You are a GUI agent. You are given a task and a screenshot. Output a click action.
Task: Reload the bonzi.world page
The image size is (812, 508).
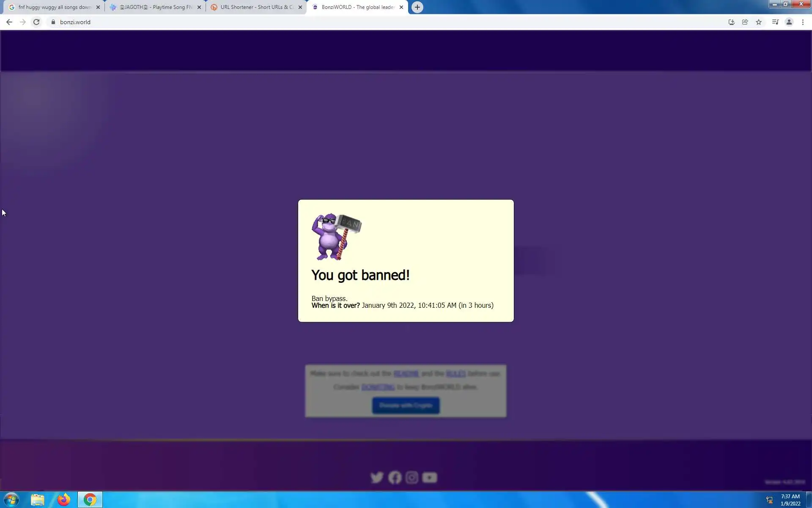36,22
